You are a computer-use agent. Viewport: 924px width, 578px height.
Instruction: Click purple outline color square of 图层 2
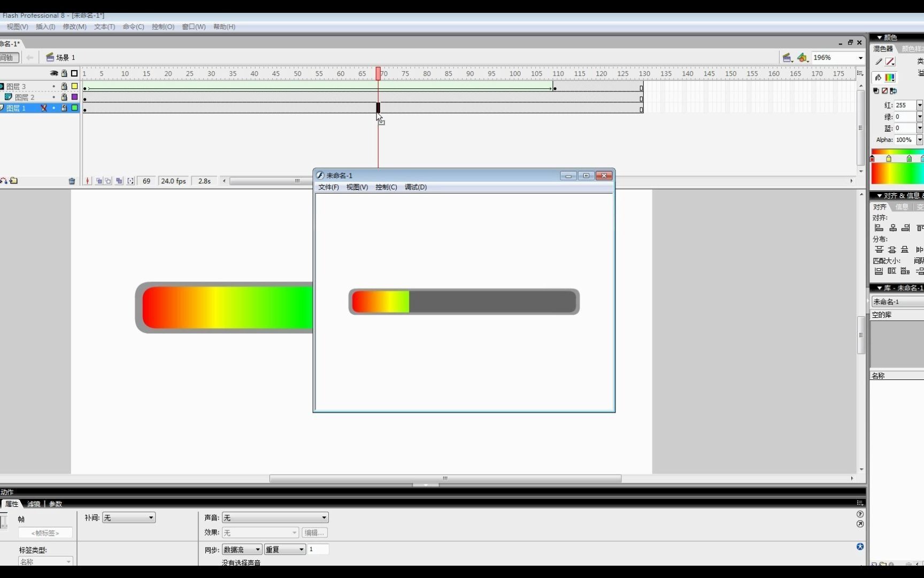74,97
